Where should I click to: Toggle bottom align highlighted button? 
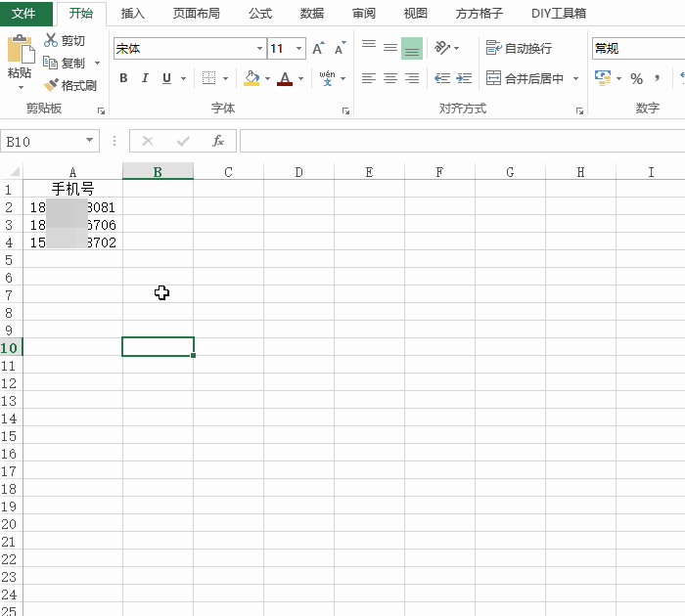pos(412,48)
